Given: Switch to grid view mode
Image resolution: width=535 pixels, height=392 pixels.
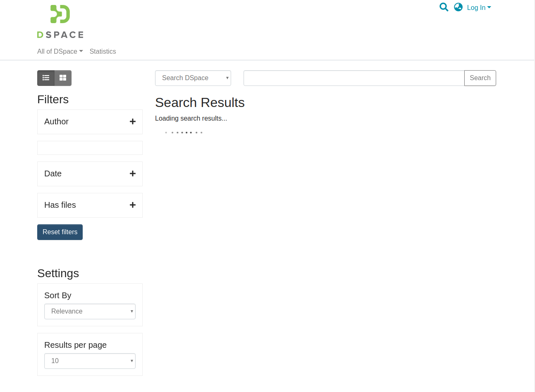Looking at the screenshot, I should pos(63,78).
